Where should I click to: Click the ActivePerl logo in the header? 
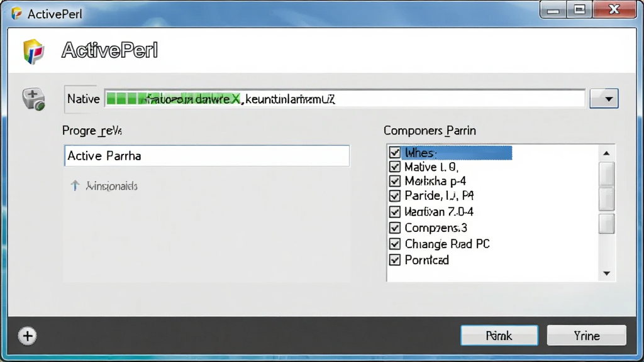[34, 52]
